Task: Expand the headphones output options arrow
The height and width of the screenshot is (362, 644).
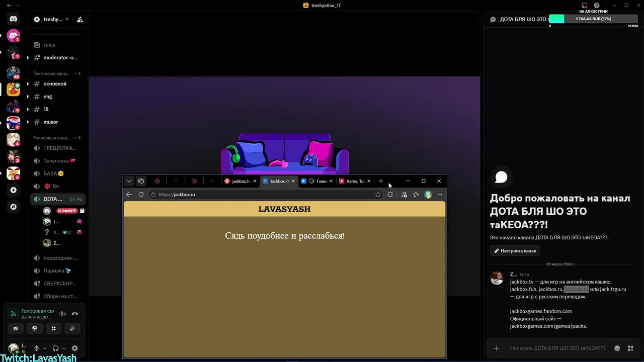Action: point(64,348)
